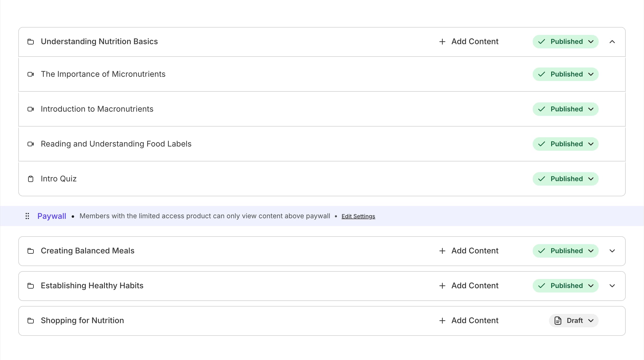Screen dimensions: 644x360
Task: Select Shopping for Nutrition section title
Action: coord(82,321)
